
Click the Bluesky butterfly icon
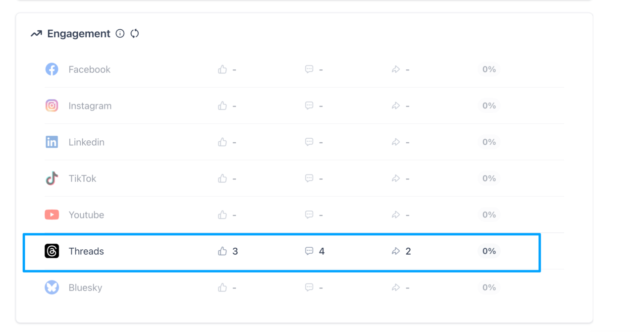pos(52,287)
